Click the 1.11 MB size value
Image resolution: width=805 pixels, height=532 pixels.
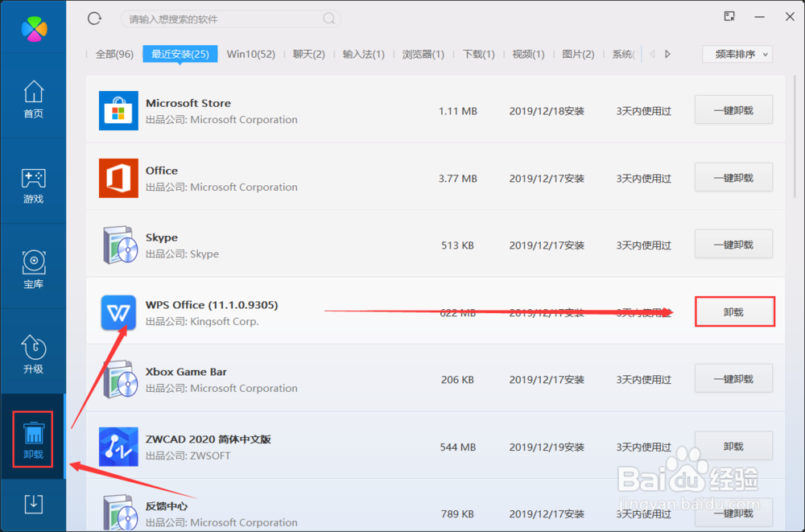click(458, 111)
